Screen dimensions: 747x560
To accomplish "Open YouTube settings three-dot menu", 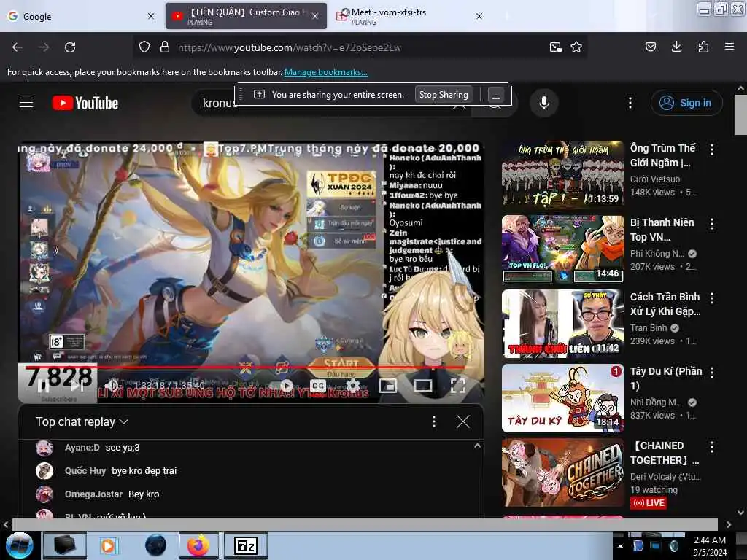I will coord(630,103).
